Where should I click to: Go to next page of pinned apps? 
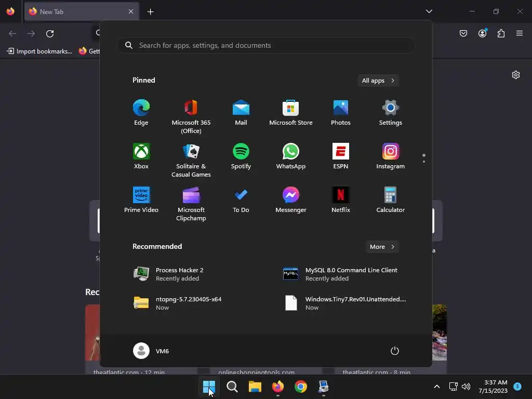point(424,162)
